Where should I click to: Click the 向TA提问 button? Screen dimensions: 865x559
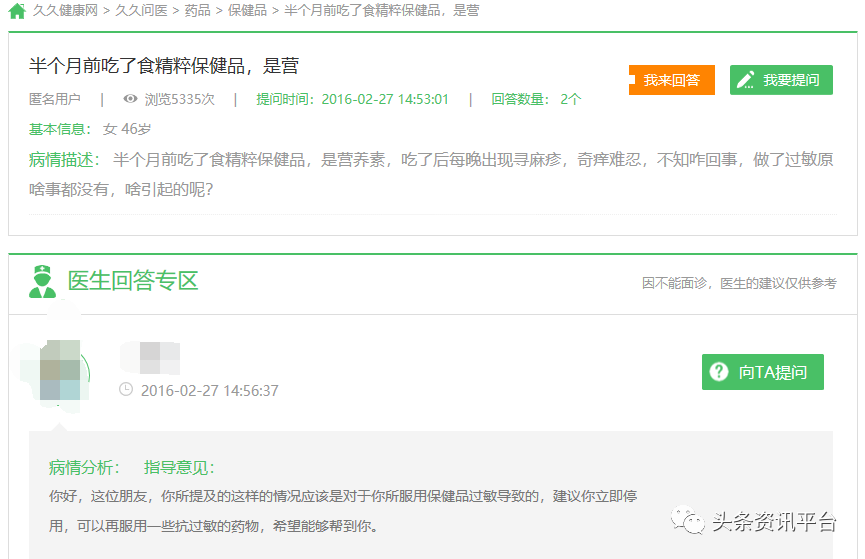coord(762,372)
